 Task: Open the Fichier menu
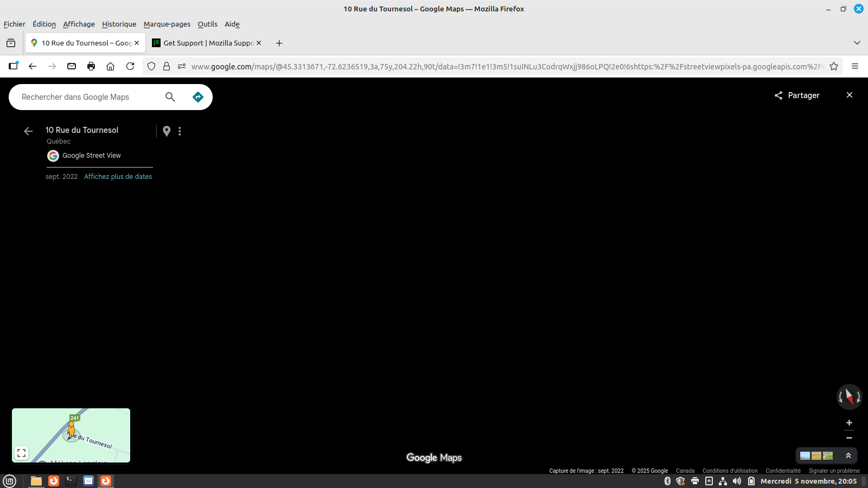15,24
